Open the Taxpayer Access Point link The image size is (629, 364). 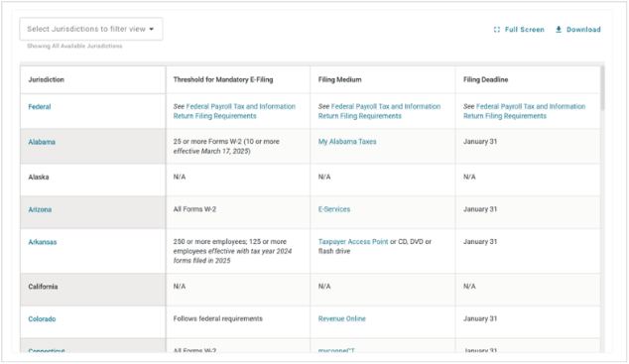click(x=353, y=242)
